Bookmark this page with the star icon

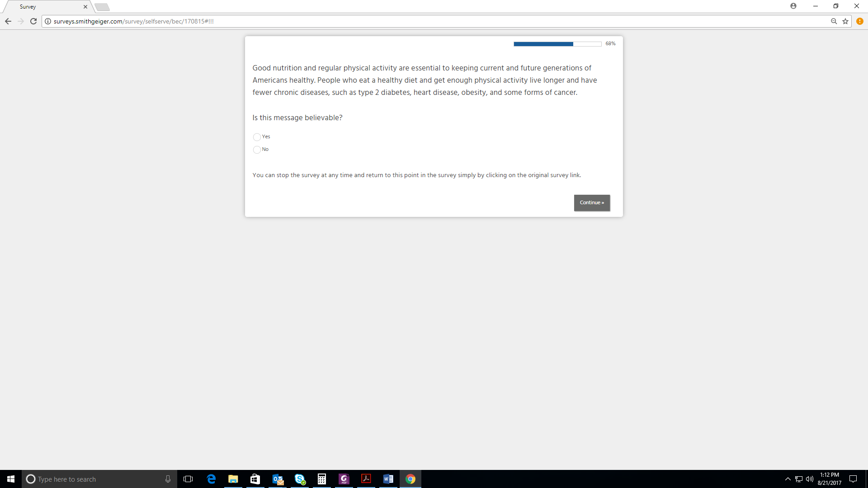point(845,21)
